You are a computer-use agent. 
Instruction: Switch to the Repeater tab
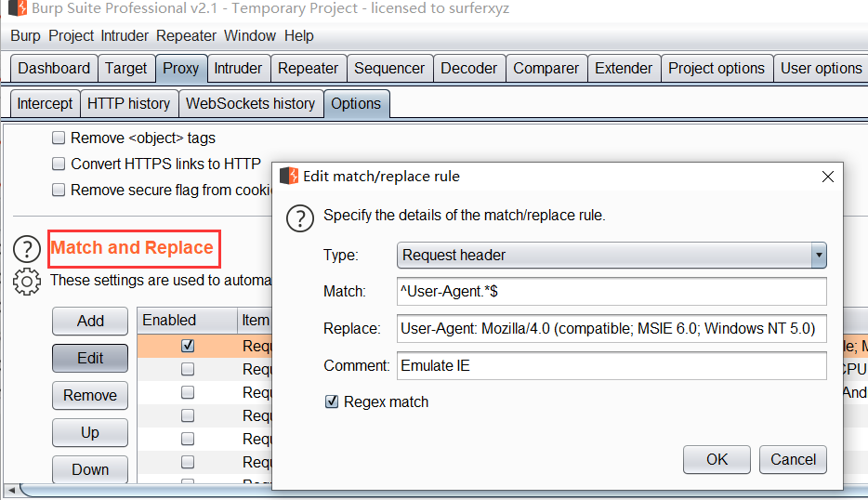[309, 68]
